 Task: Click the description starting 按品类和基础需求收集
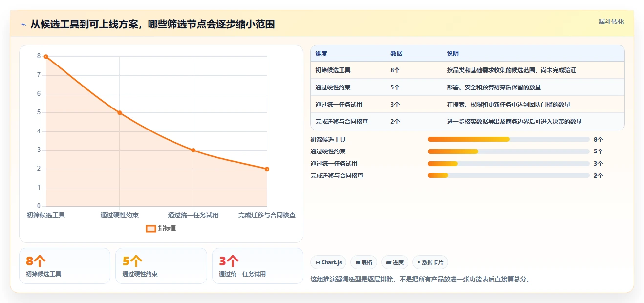pos(511,70)
